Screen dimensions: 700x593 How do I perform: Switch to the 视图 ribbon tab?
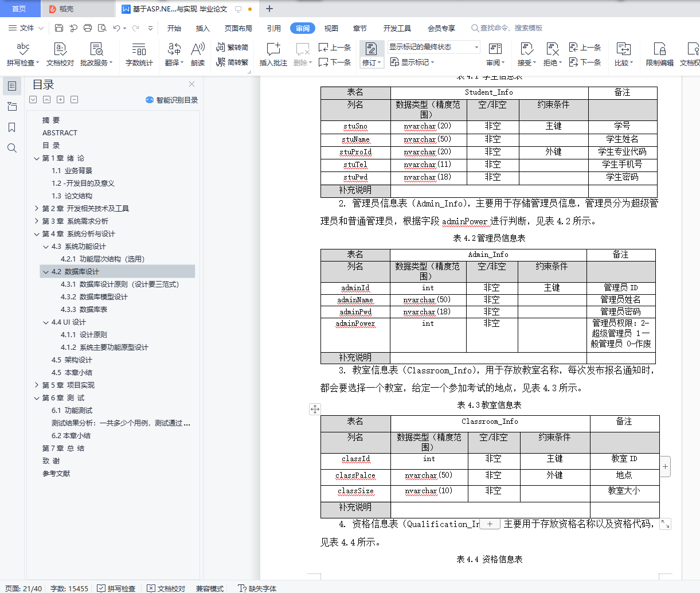click(331, 28)
